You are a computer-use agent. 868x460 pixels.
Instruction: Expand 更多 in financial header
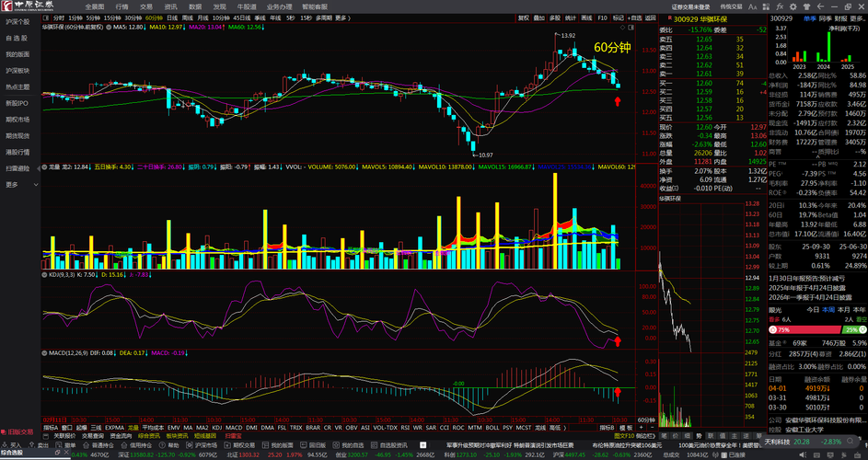(858, 18)
